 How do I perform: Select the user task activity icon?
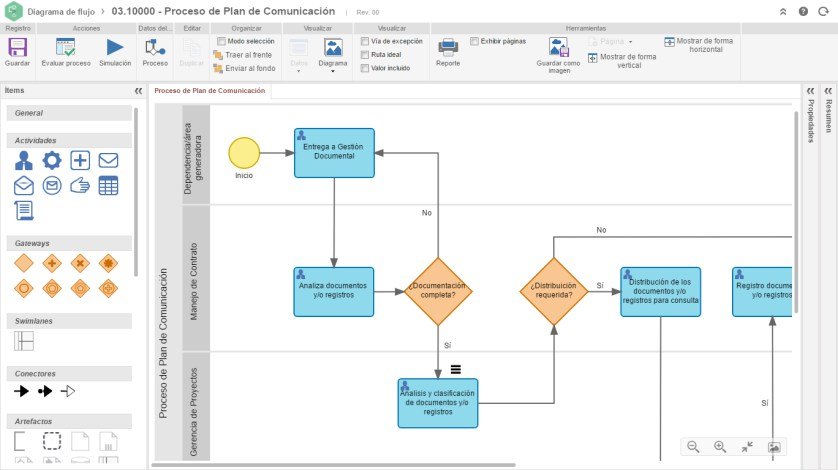tap(24, 160)
